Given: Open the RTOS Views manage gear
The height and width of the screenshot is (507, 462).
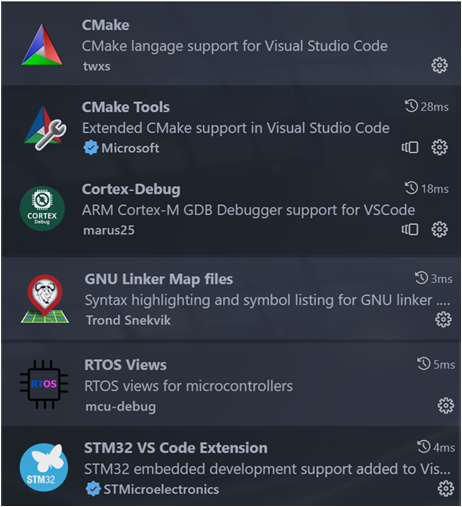Looking at the screenshot, I should point(445,405).
